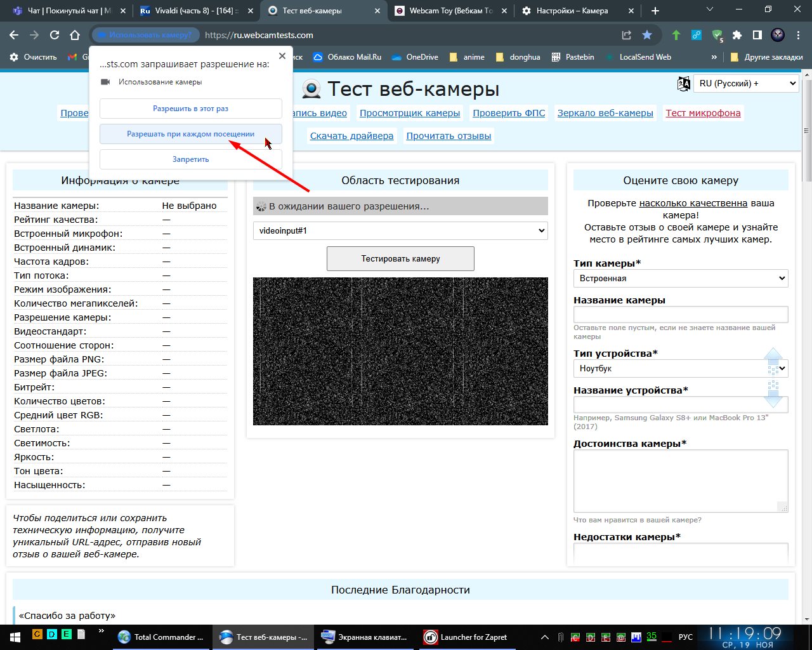
Task: Open the browser three-dot menu
Action: (798, 35)
